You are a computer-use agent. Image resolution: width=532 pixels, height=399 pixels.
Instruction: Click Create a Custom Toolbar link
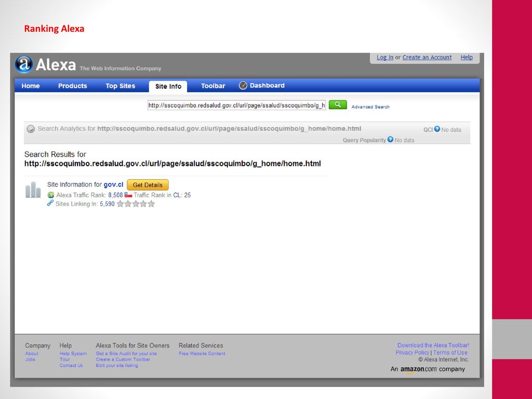123,360
